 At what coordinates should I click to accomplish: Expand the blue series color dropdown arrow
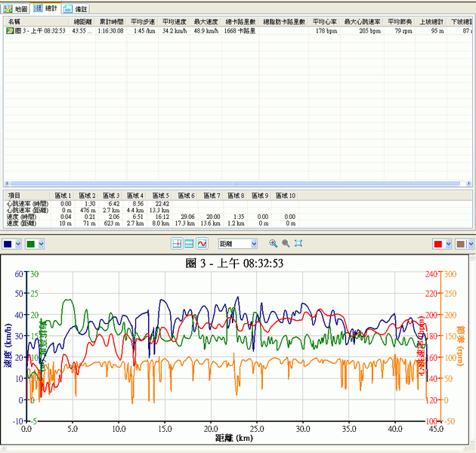point(19,244)
